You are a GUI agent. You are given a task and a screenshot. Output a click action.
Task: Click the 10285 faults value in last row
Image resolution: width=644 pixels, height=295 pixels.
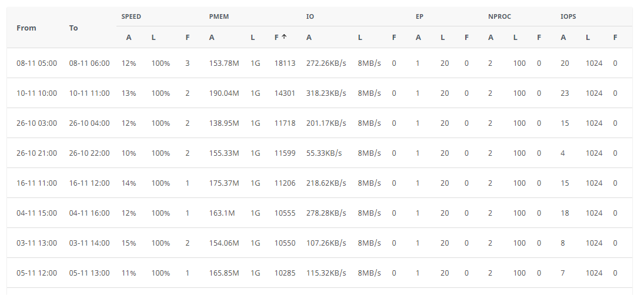[285, 273]
